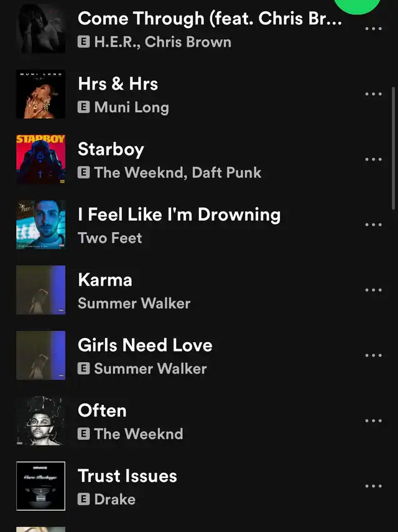Image resolution: width=398 pixels, height=532 pixels.
Task: Tap the Two Feet album artwork
Action: (40, 225)
